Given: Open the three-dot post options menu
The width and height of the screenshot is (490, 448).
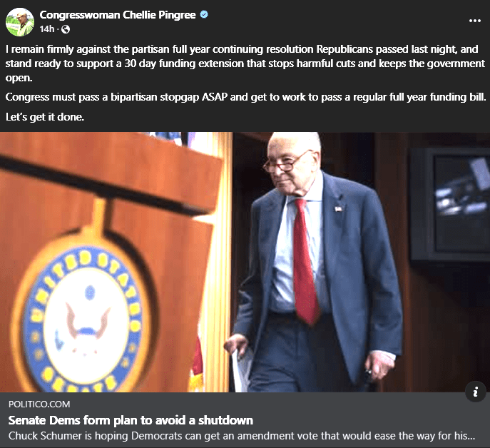Looking at the screenshot, I should [x=475, y=21].
